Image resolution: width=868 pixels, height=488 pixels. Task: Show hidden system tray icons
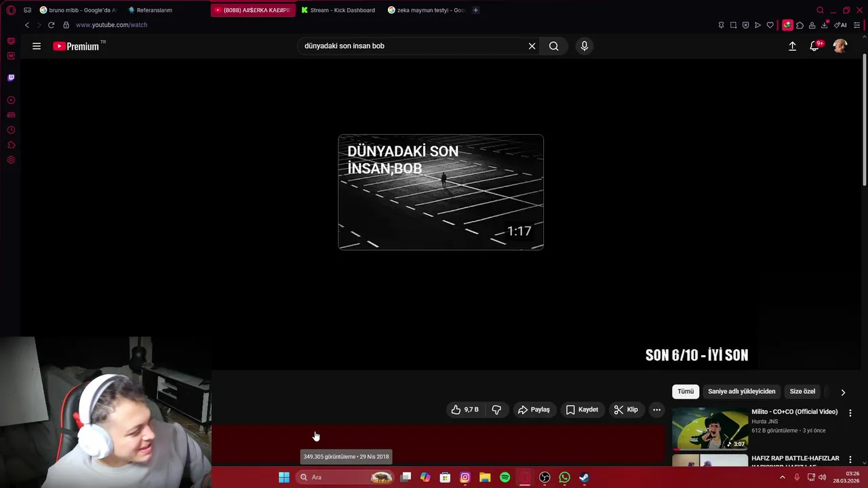(782, 478)
